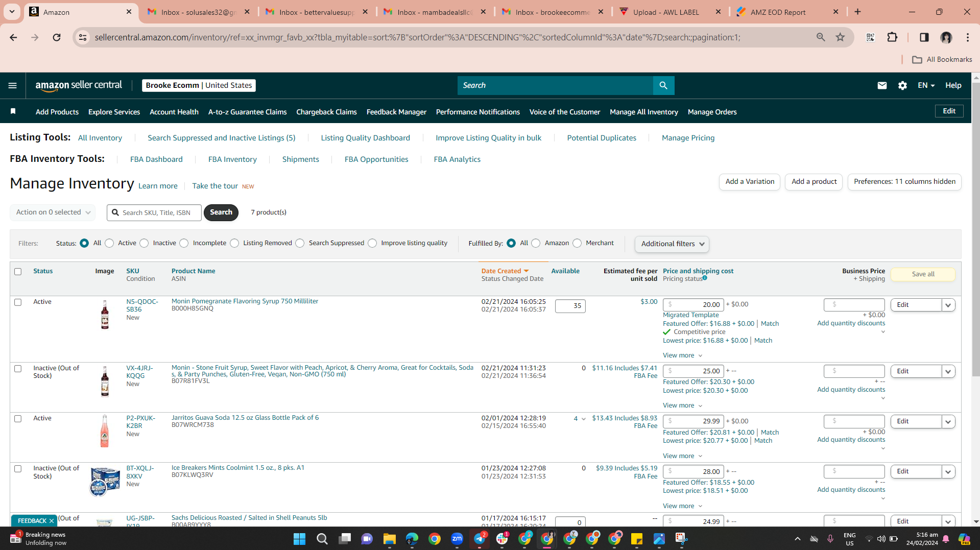Screen dimensions: 980x550
Task: Click the bookmark flag icon in nav bar
Action: (13, 111)
